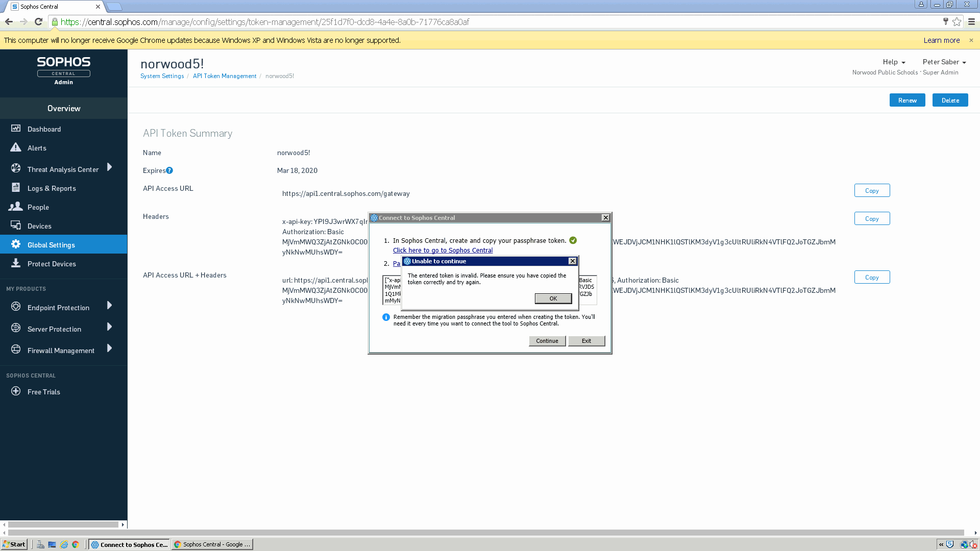Click the Windows Start button
The width and height of the screenshot is (980, 551).
click(x=14, y=544)
